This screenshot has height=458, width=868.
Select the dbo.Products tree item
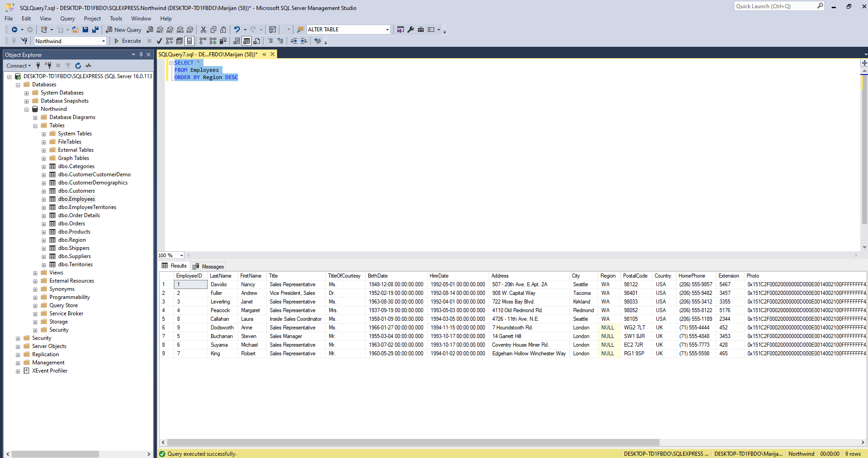tap(74, 232)
